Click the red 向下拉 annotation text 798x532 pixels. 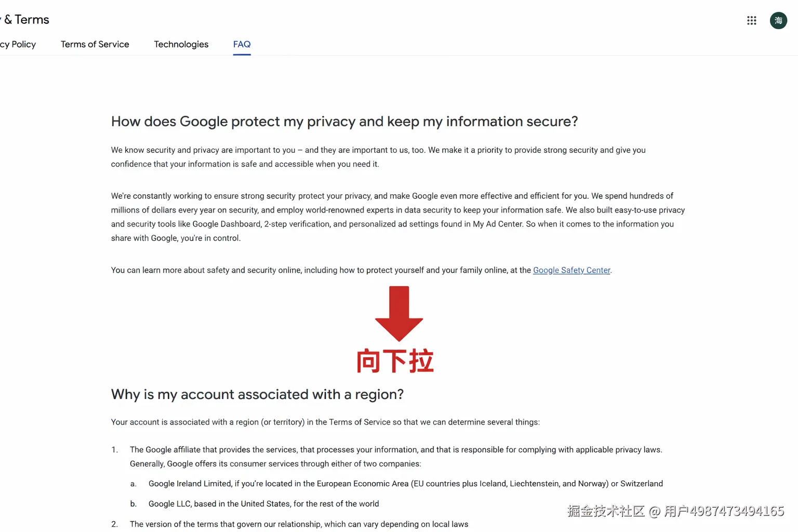[395, 361]
